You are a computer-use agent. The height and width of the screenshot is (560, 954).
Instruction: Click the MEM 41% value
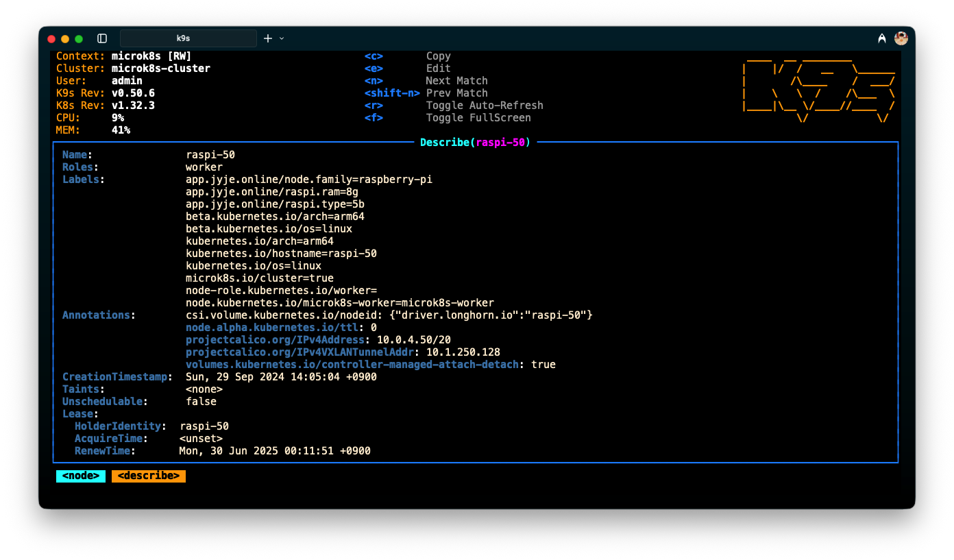[121, 130]
